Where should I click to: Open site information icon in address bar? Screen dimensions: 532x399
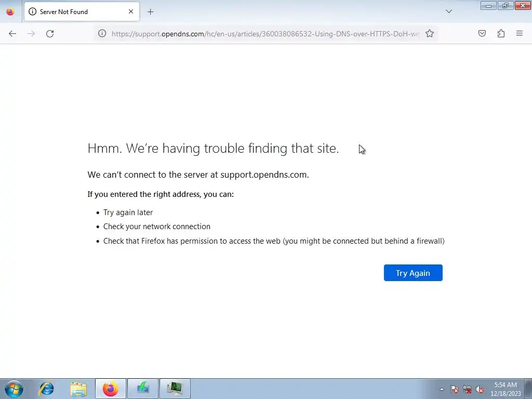102,33
